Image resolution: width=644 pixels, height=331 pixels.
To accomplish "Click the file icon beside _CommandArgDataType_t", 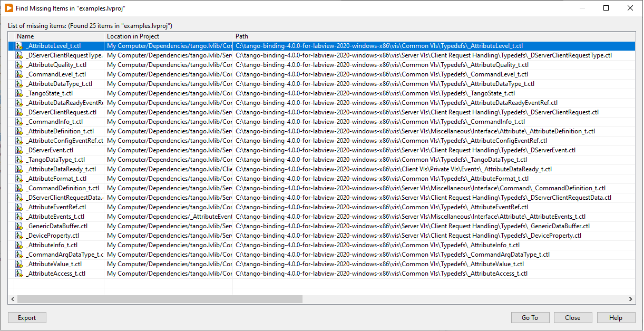I will [x=19, y=255].
